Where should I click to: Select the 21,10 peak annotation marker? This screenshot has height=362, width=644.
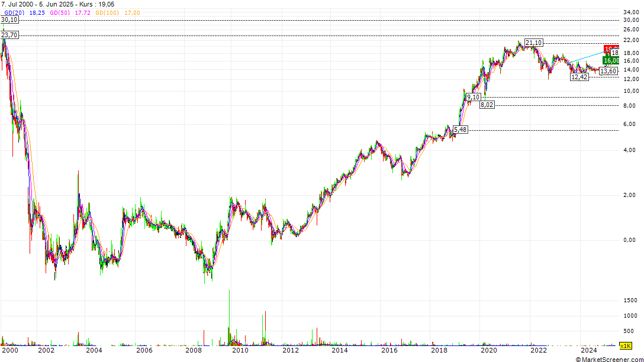tap(533, 43)
